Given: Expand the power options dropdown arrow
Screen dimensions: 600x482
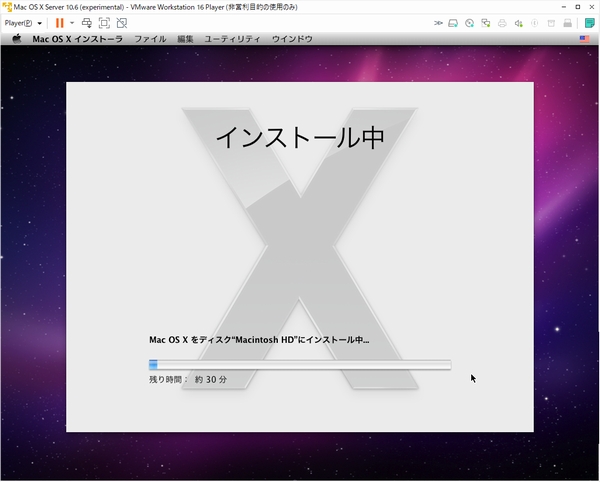Looking at the screenshot, I should pyautogui.click(x=72, y=23).
